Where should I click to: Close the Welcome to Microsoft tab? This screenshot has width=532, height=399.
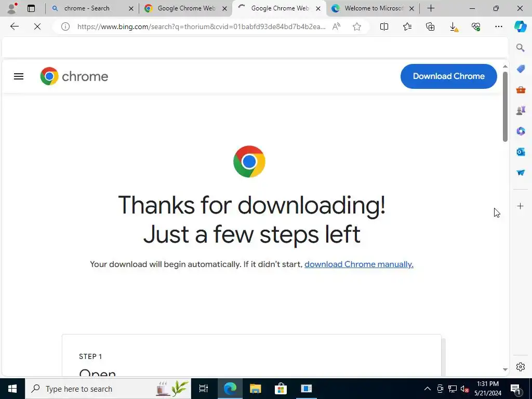[x=411, y=9]
